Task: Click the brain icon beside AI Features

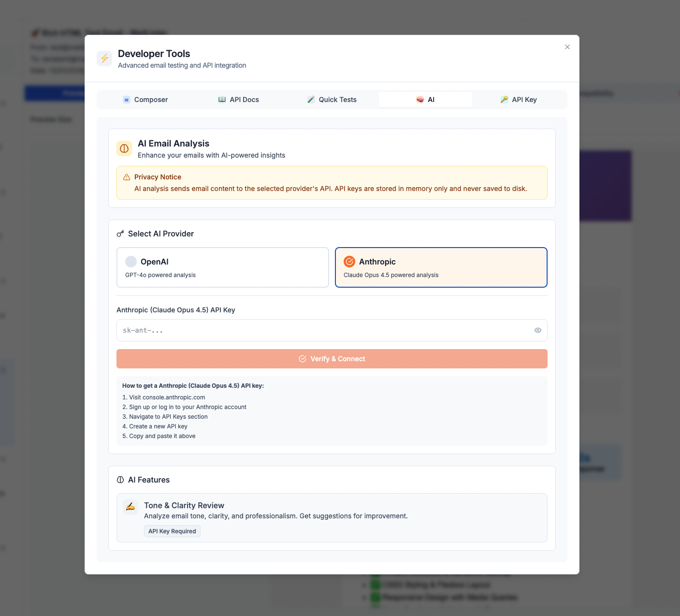Action: click(x=120, y=480)
